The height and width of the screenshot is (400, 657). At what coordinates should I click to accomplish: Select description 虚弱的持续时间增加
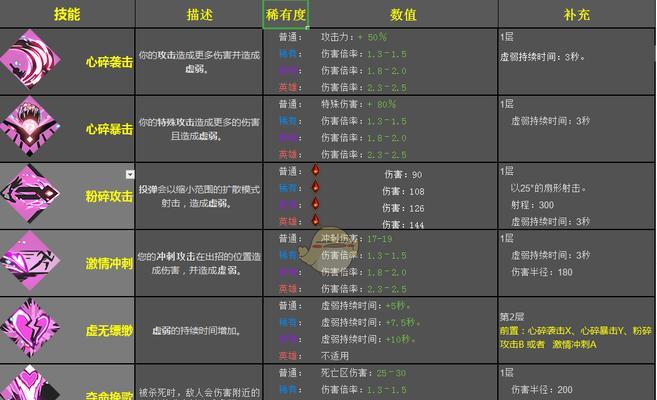point(197,331)
